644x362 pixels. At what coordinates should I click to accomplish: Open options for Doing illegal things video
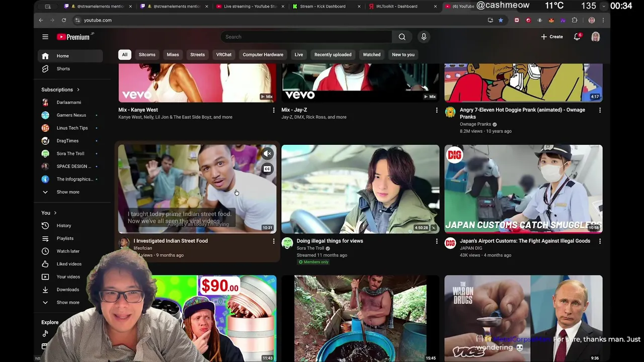pyautogui.click(x=437, y=241)
